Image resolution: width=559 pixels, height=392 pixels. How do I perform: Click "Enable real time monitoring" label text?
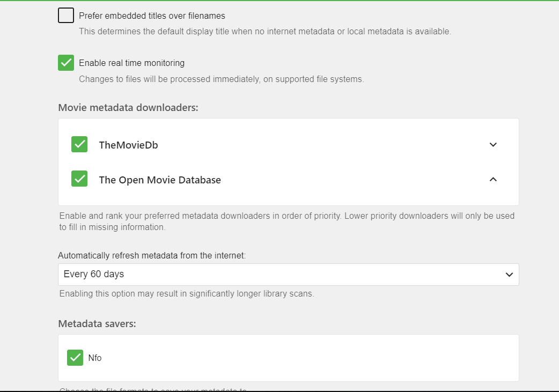(131, 63)
